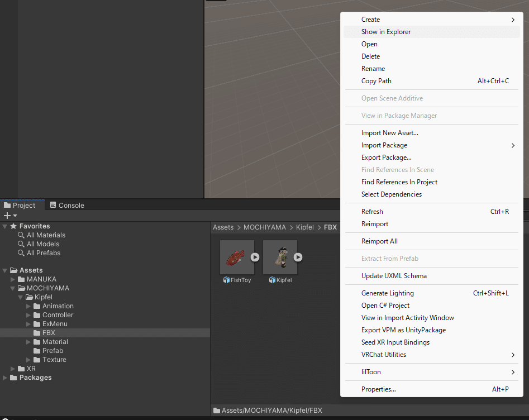Click the plus icon to create a new asset
Screen dimensions: 529x420
point(6,216)
